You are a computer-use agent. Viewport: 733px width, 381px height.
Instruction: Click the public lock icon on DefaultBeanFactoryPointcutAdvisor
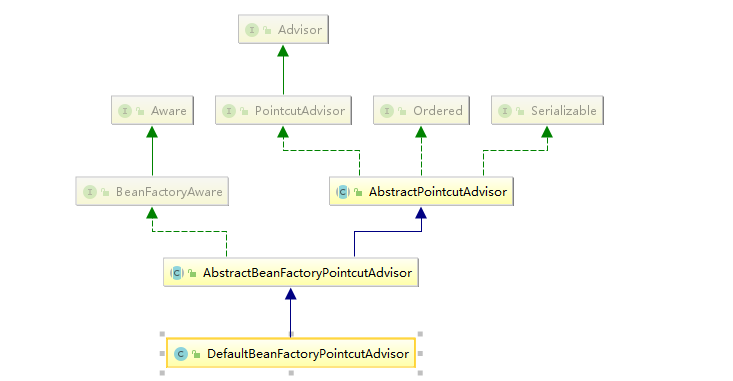(196, 354)
